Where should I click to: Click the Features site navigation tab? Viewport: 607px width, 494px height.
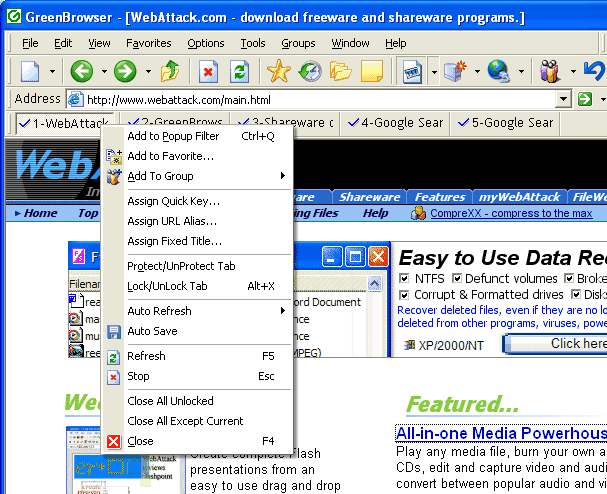click(x=440, y=197)
